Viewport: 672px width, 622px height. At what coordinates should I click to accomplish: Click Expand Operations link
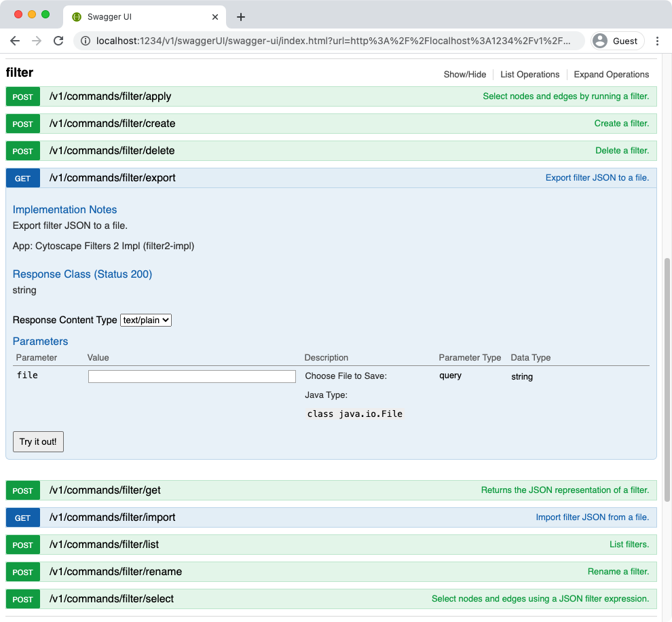pyautogui.click(x=611, y=75)
